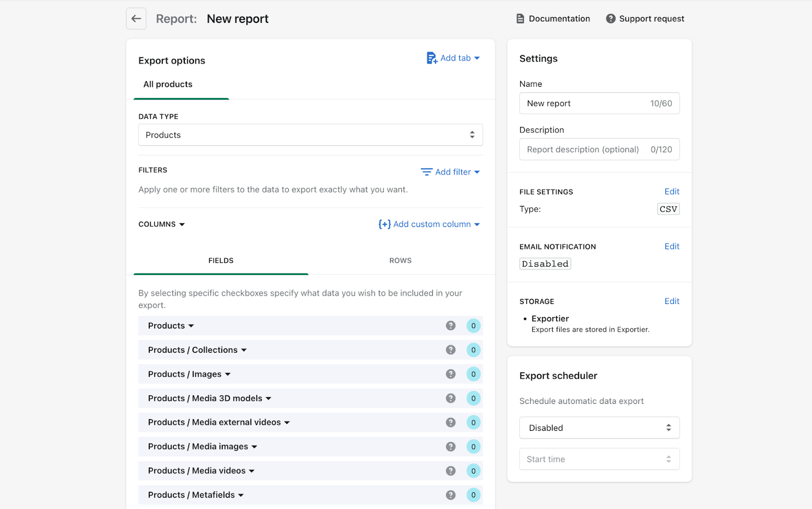Click Edit next to STORAGE
Image resolution: width=812 pixels, height=509 pixels.
671,301
